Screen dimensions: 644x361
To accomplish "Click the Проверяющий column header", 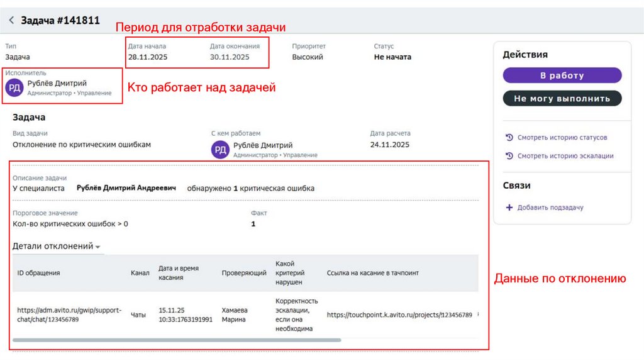I will (244, 273).
